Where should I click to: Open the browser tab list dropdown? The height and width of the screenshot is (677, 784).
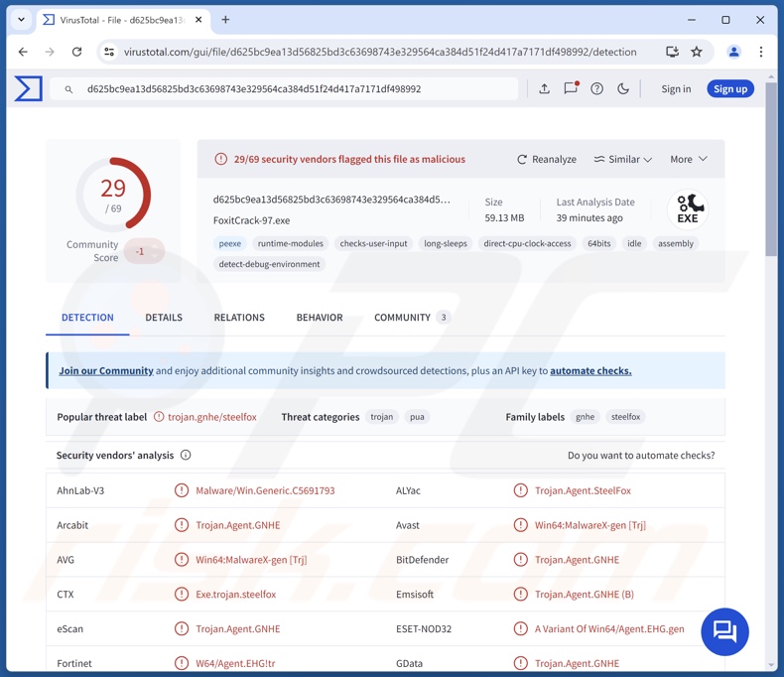(x=21, y=20)
